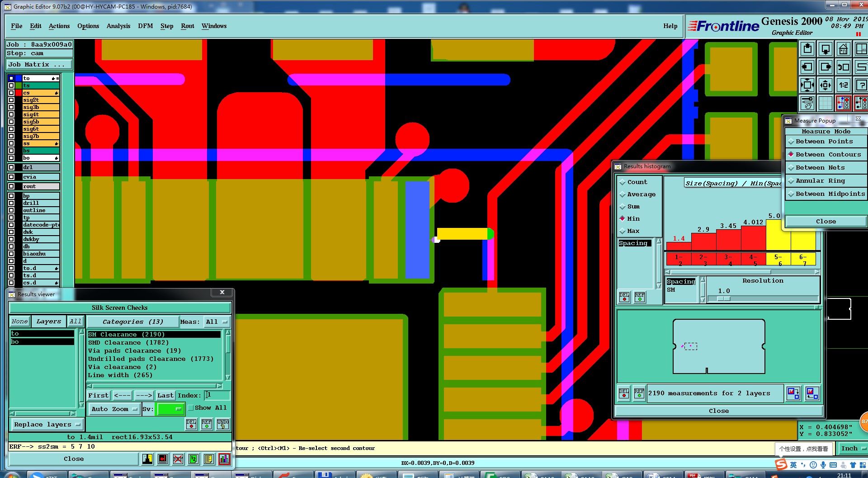Image resolution: width=868 pixels, height=478 pixels.
Task: Select SMD Clearance (1782) category
Action: [128, 343]
